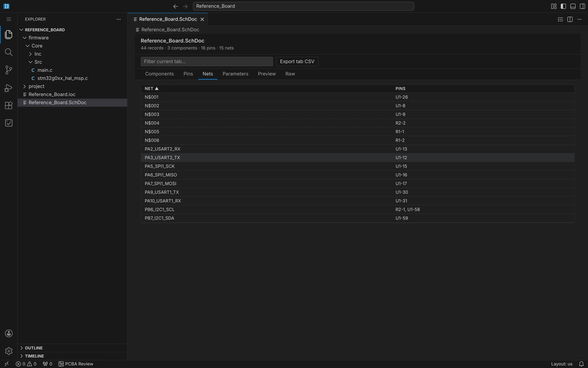Image resolution: width=588 pixels, height=368 pixels.
Task: Click Export tab CSV button
Action: (x=297, y=61)
